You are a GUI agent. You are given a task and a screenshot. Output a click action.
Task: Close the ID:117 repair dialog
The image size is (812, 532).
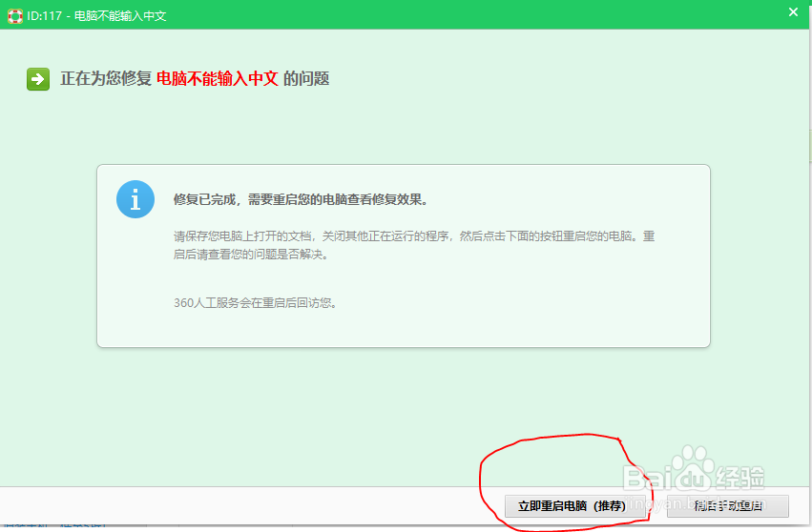coord(793,11)
